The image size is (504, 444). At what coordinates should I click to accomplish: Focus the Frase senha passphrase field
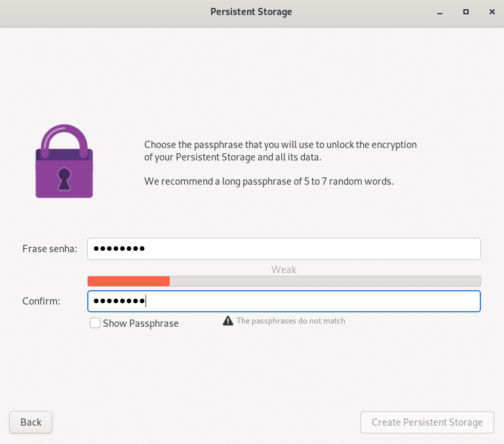284,249
